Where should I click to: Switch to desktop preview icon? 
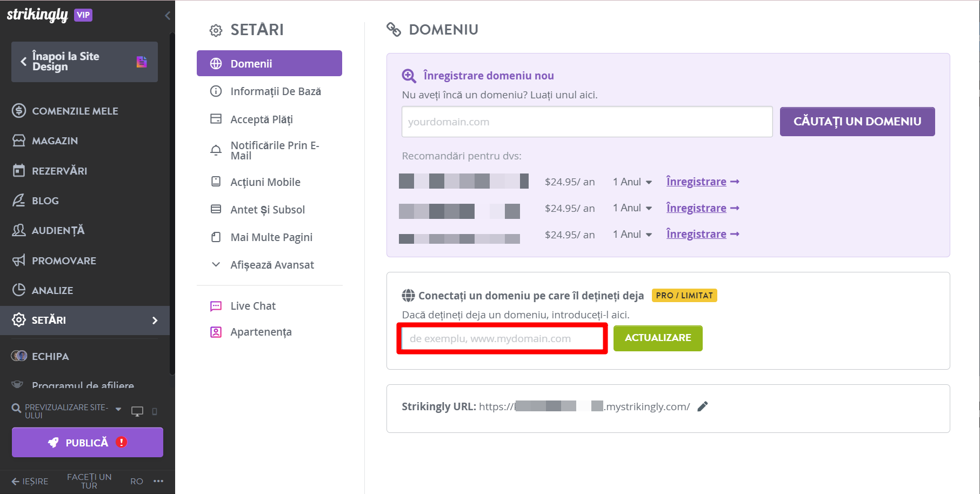point(137,411)
